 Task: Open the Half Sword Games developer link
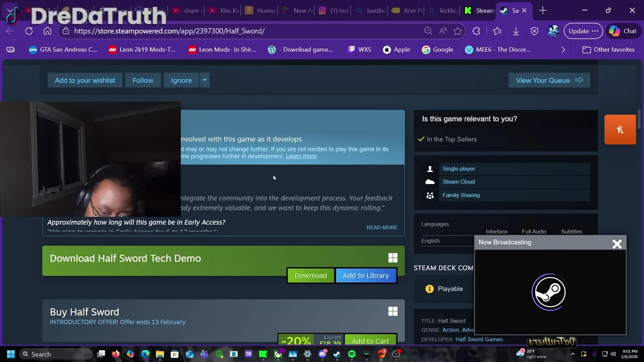point(479,339)
